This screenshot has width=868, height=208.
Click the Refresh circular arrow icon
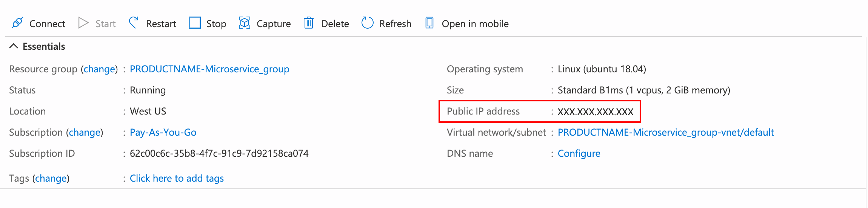tap(367, 23)
